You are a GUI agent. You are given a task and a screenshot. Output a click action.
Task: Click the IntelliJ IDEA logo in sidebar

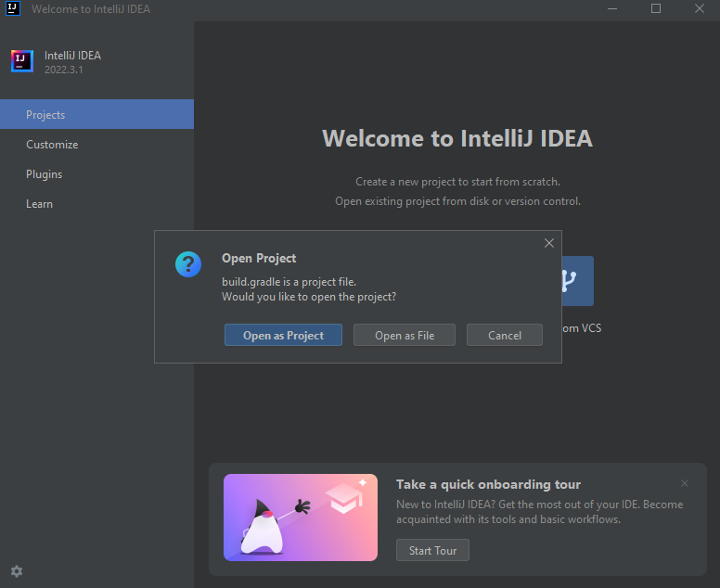click(22, 61)
